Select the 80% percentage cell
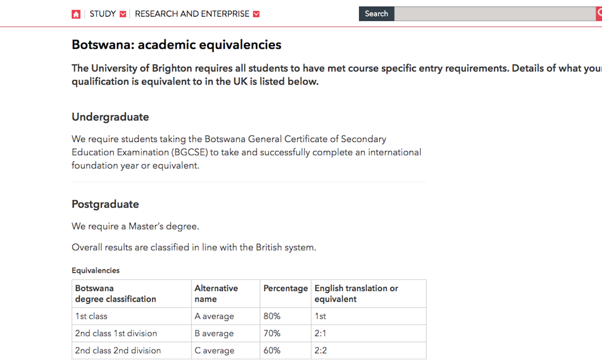 [272, 316]
